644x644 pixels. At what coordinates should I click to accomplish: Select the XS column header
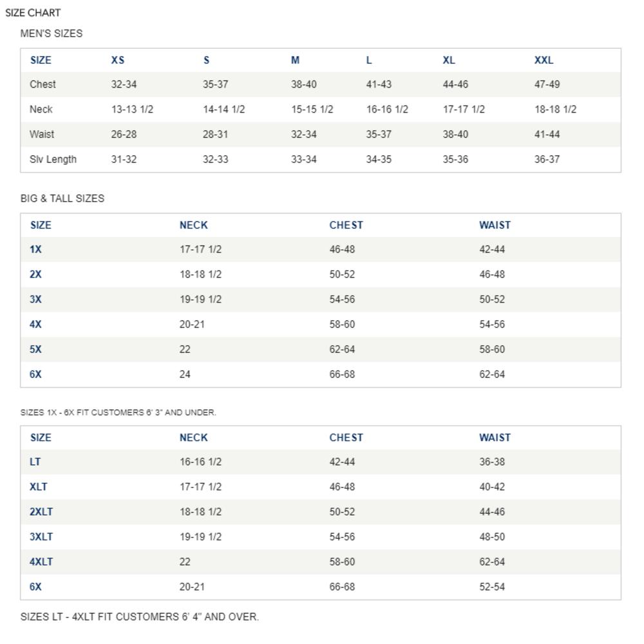click(x=118, y=60)
